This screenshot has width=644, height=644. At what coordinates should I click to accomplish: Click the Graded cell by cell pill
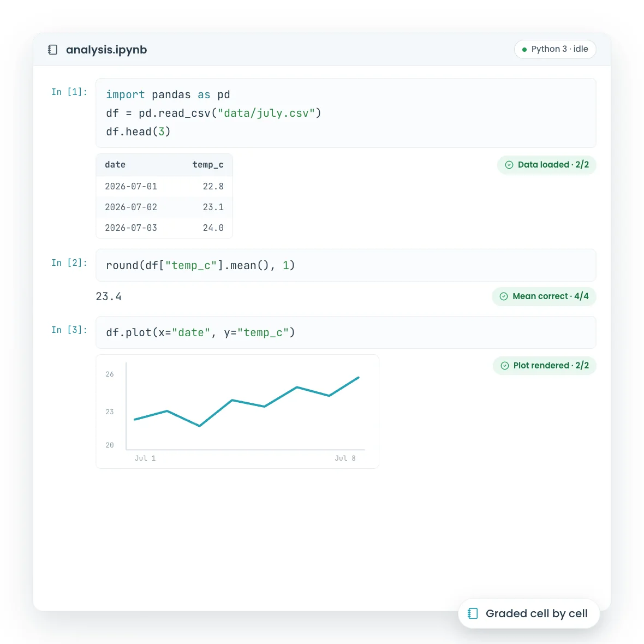click(x=529, y=613)
